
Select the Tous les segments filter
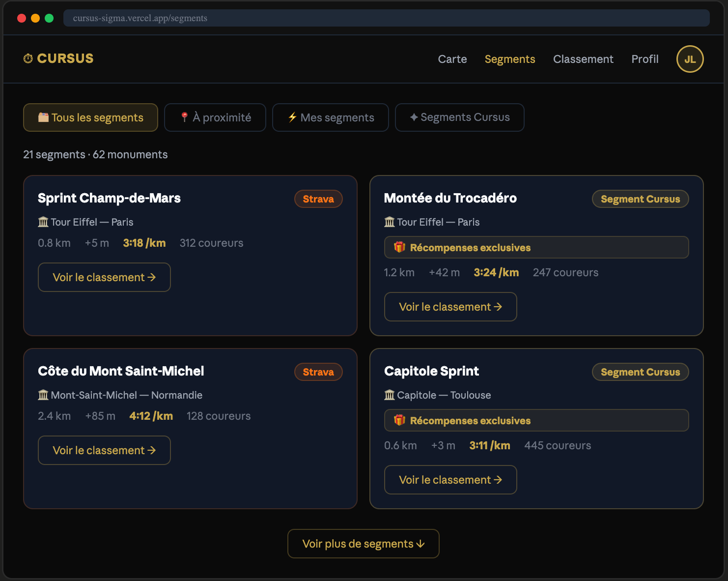pos(90,117)
